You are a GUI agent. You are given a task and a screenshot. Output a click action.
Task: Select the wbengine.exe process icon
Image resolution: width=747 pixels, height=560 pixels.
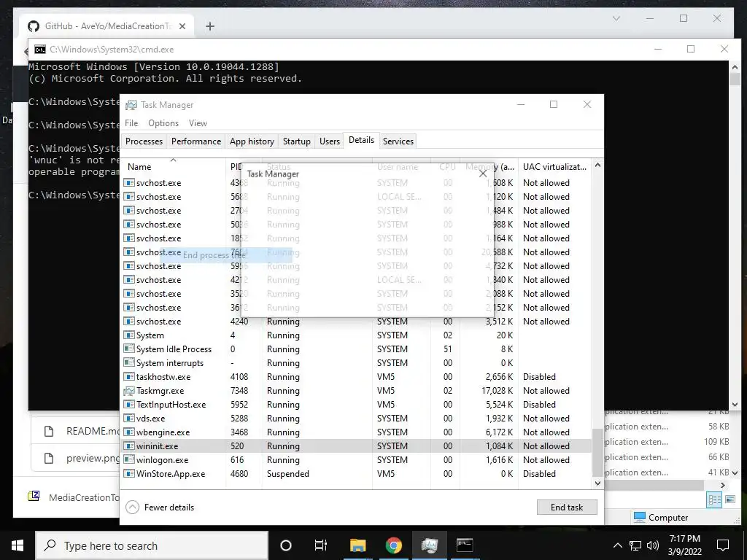coord(128,432)
